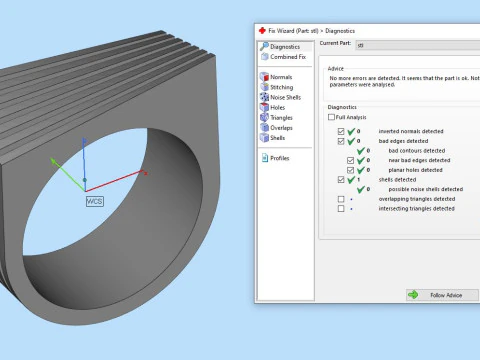Open the Triangles menu entry
This screenshot has height=360, width=480.
pos(281,118)
